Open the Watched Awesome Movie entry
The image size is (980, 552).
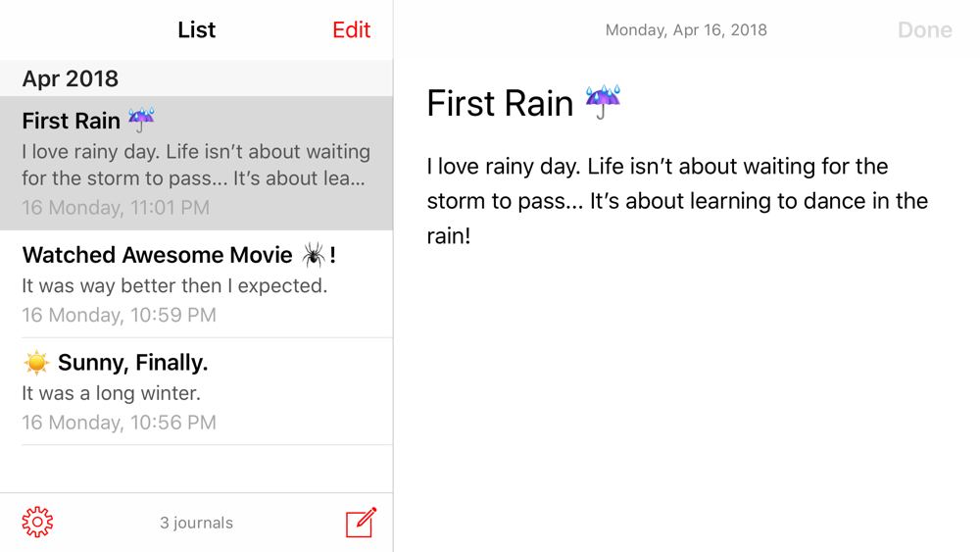coord(196,283)
